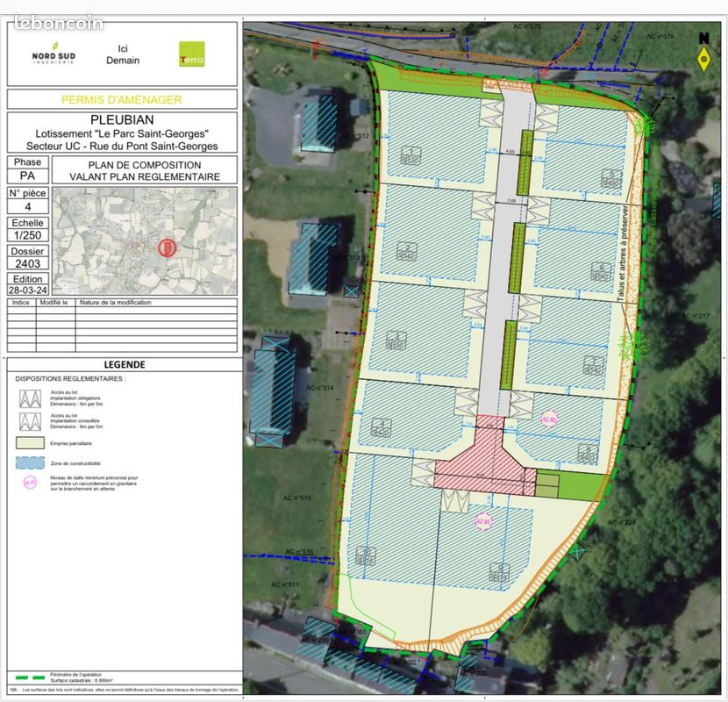Click the lot 1 number label on the plan
728x702 pixels.
[x=410, y=155]
